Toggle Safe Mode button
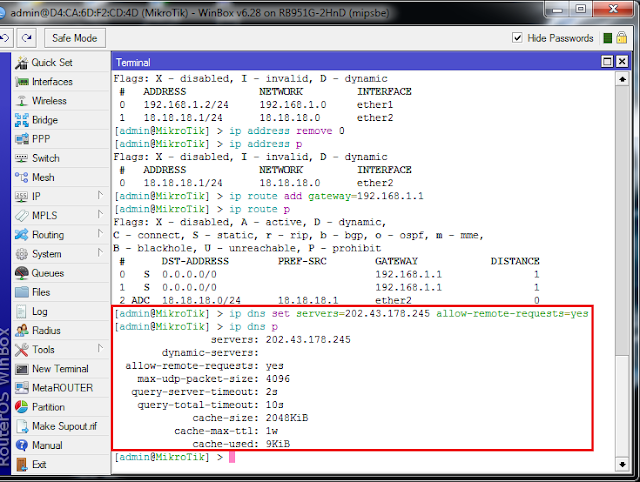Screen dimensions: 640x482 75,38
